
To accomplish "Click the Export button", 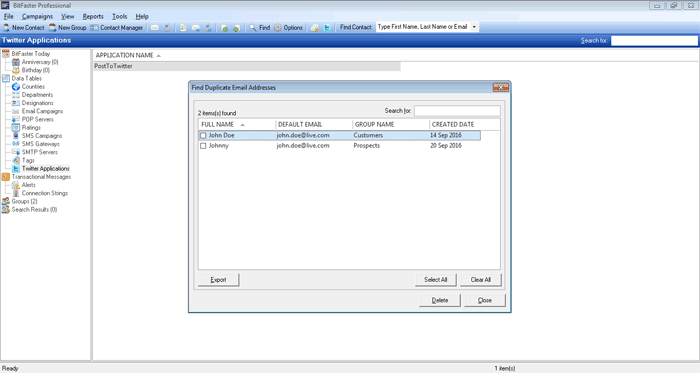I will pos(218,280).
